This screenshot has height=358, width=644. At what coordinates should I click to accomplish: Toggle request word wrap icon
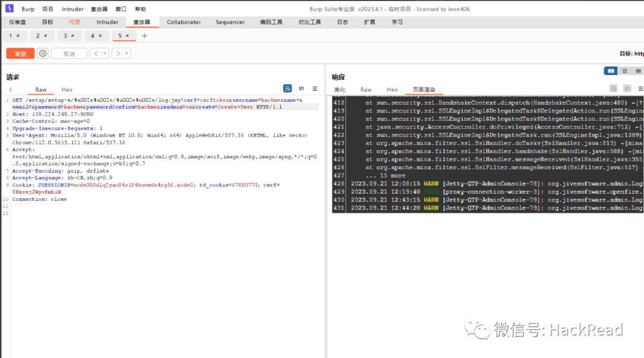287,88
